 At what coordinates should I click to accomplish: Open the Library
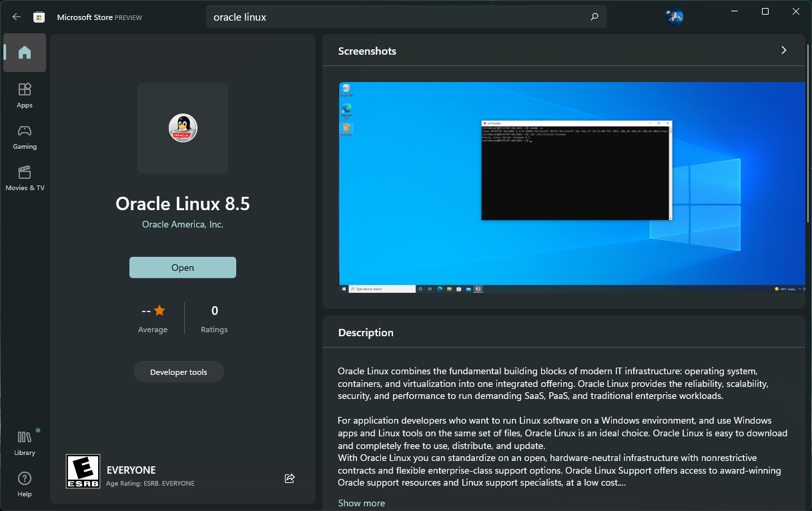pyautogui.click(x=25, y=443)
